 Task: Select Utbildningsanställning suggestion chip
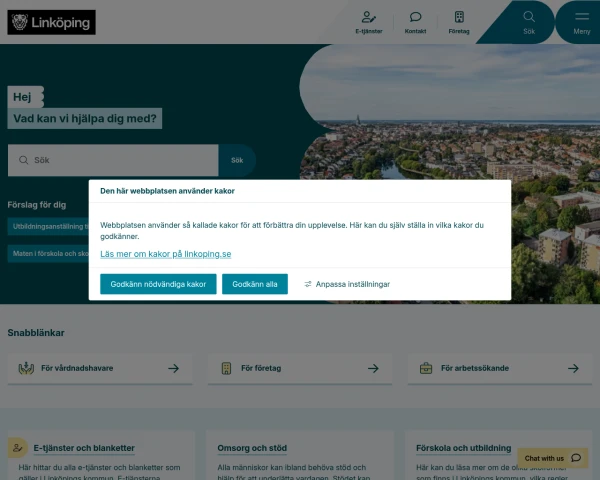coord(48,226)
